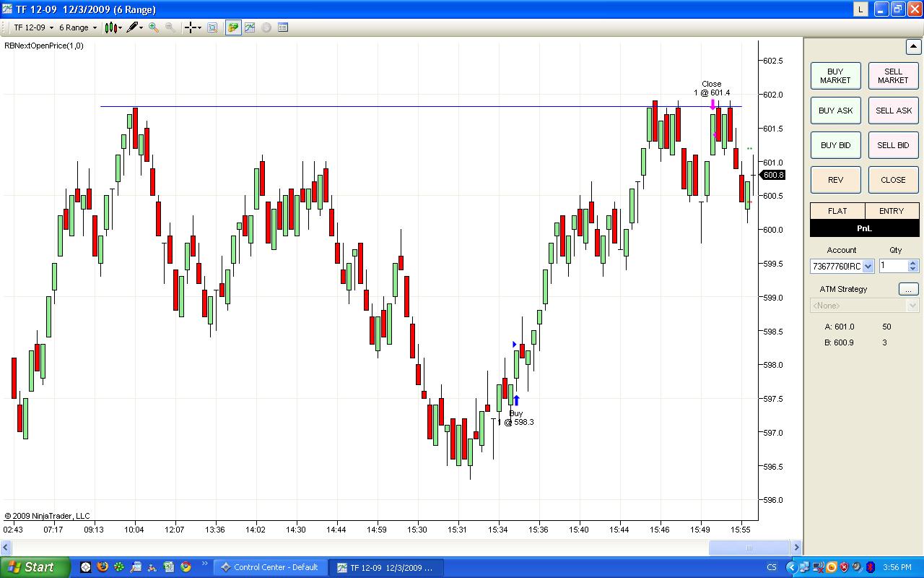Click the right arrow of horizontal scrollbar

(x=796, y=548)
